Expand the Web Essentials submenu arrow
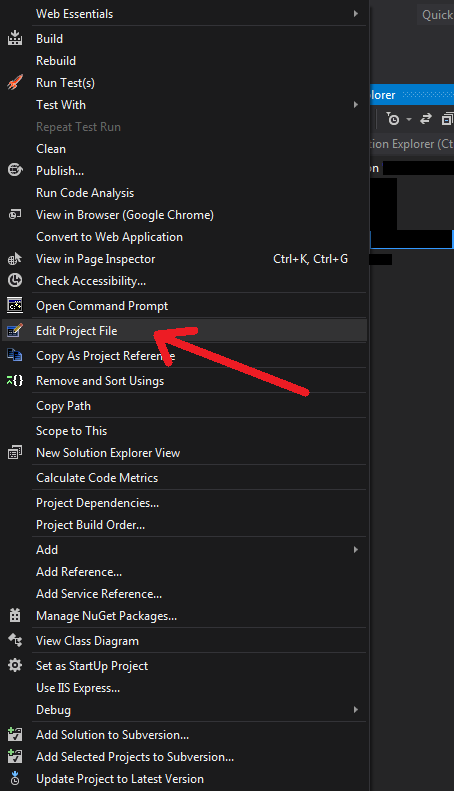The image size is (454, 791). coord(356,14)
